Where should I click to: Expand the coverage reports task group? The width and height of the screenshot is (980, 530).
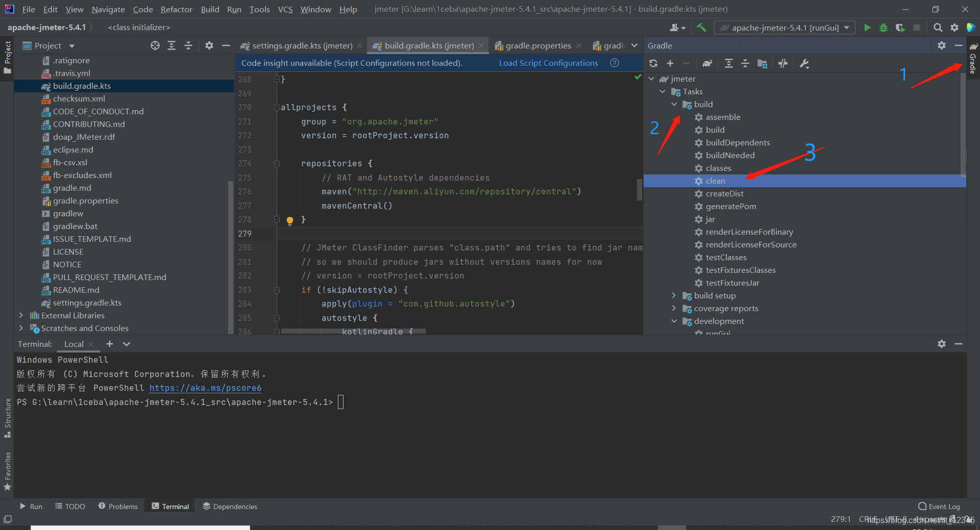[674, 308]
